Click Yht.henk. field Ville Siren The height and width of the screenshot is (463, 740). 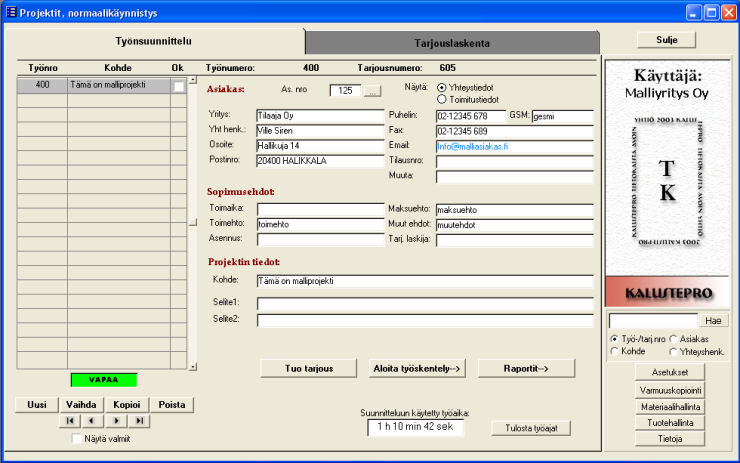tap(320, 131)
